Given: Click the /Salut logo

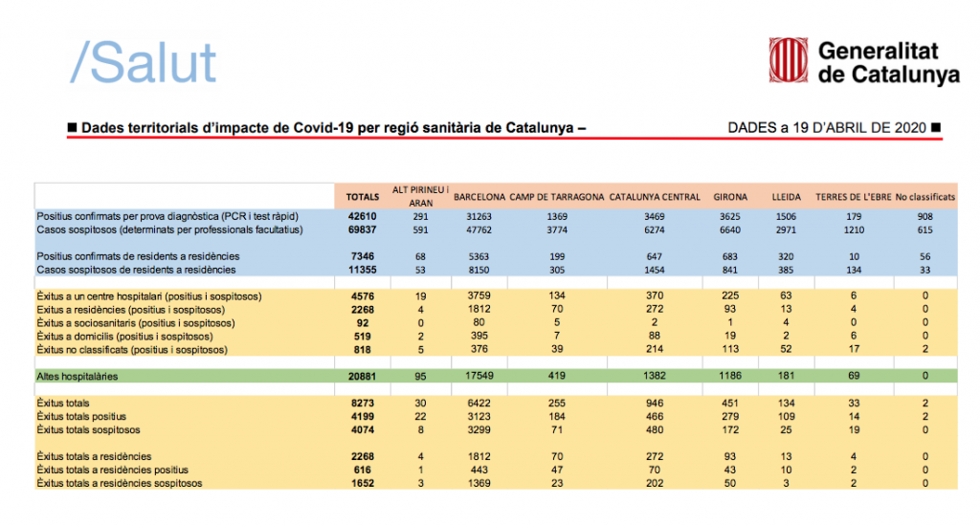Looking at the screenshot, I should 144,62.
